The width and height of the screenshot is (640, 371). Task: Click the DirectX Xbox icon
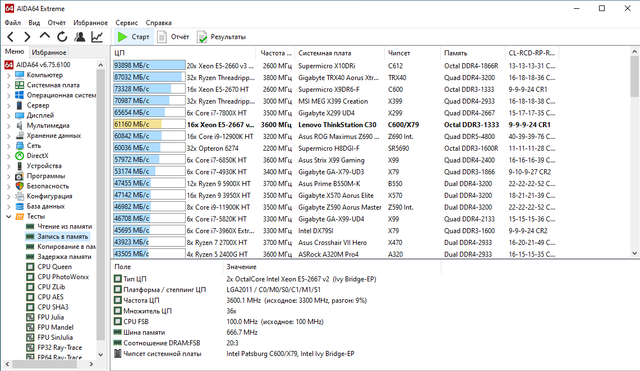[20, 156]
